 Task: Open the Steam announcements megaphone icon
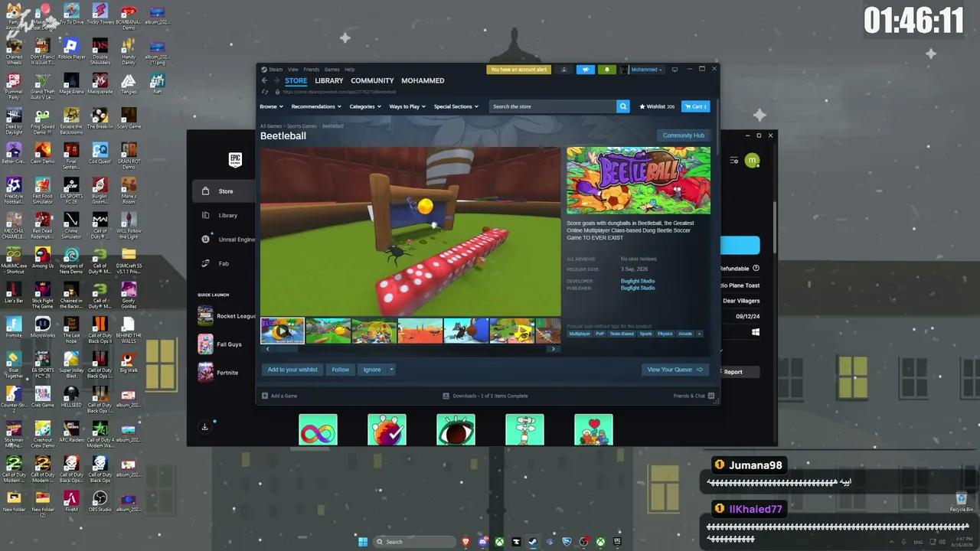pyautogui.click(x=585, y=70)
